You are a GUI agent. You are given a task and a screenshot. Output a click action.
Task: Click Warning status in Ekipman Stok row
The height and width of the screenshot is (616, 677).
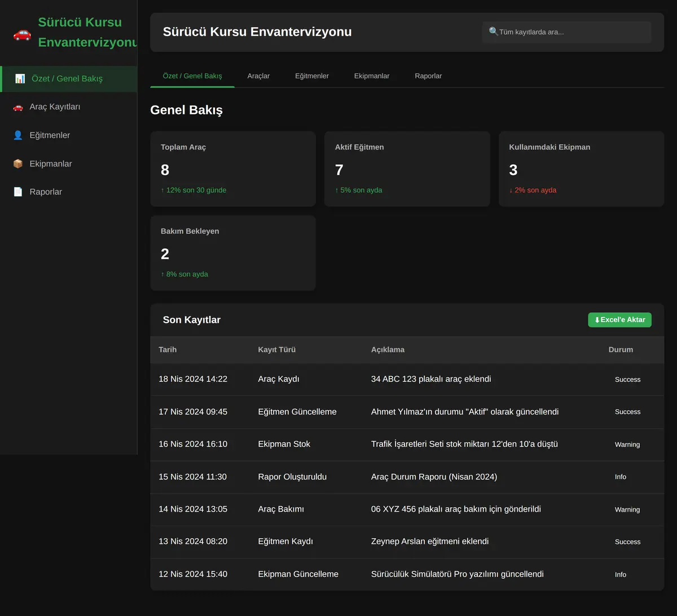pyautogui.click(x=627, y=445)
